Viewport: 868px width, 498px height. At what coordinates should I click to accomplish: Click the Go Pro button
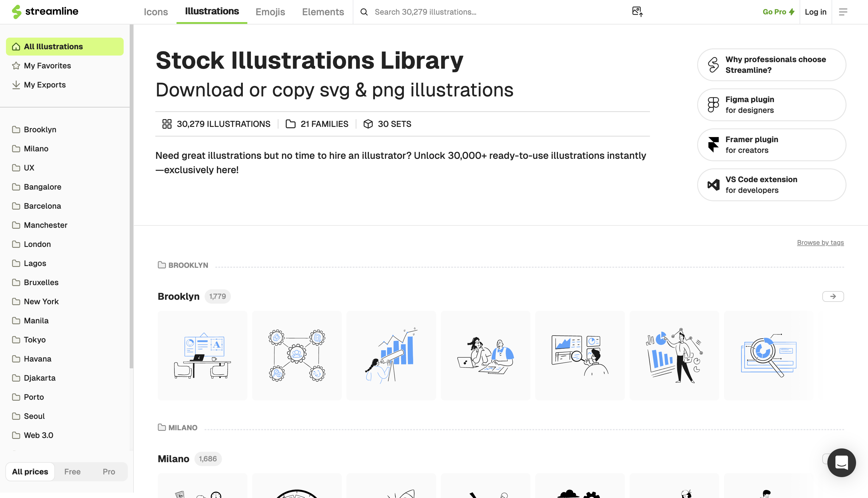778,12
